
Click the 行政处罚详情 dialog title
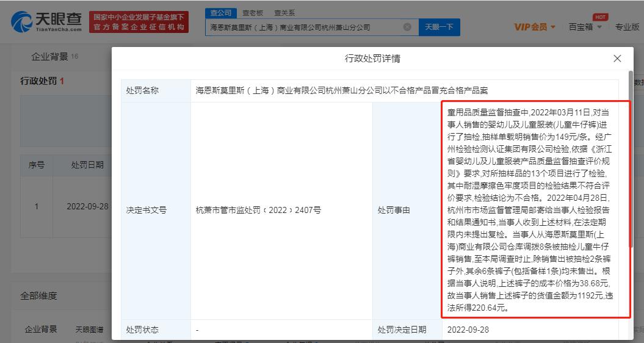372,59
